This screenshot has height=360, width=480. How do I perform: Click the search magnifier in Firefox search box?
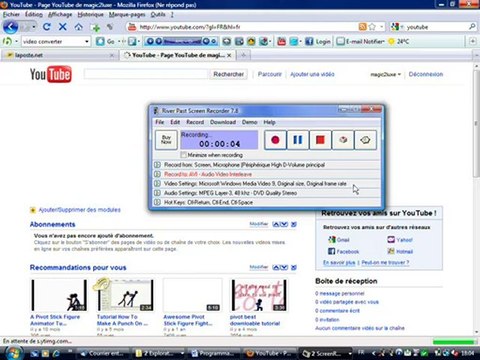[472, 27]
